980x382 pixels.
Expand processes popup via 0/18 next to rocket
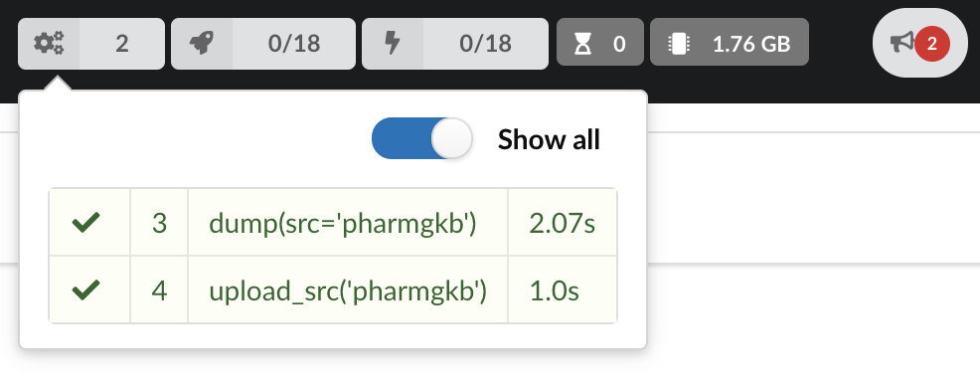[x=294, y=44]
